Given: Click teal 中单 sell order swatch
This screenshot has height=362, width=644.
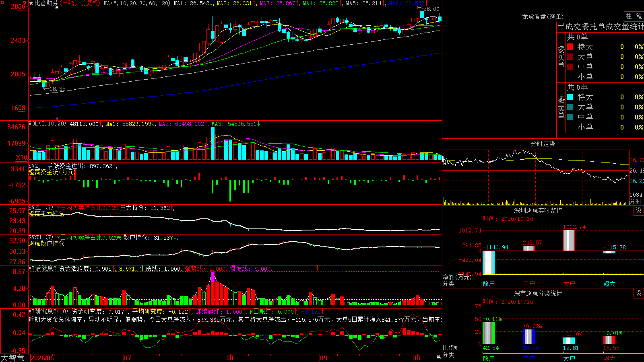Looking at the screenshot, I should click(570, 117).
